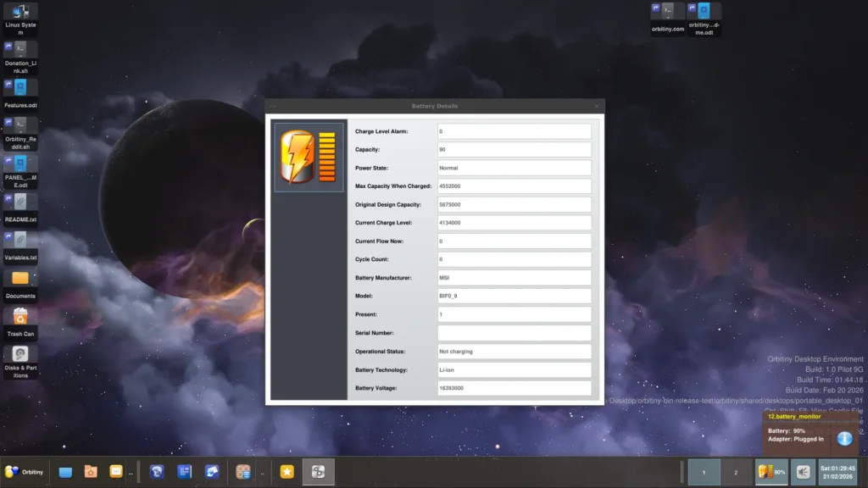Expand the overflow dots before star icon

[263, 473]
